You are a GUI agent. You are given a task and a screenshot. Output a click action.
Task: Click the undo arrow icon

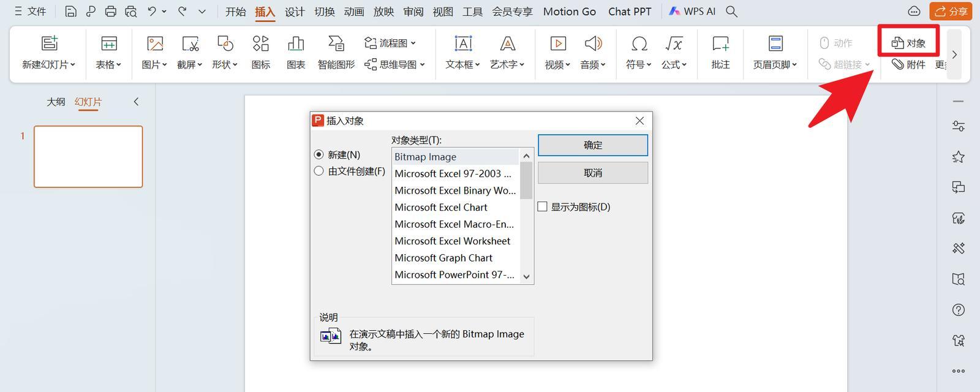pos(152,11)
